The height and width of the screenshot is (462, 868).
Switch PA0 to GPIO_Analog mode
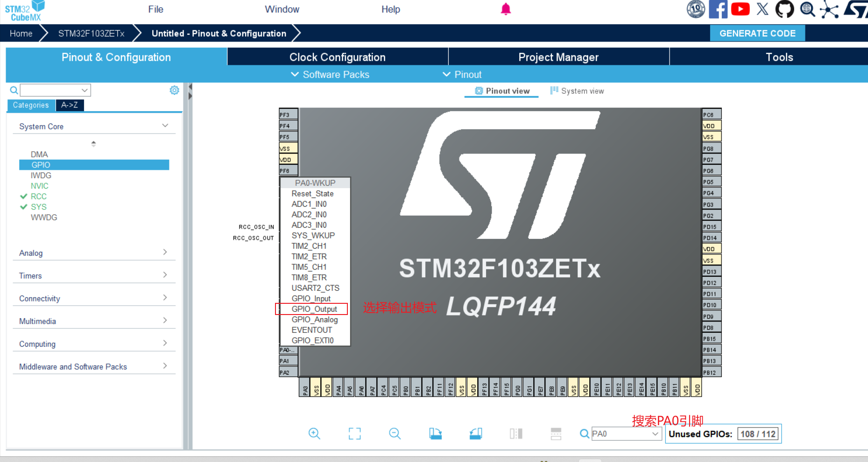point(314,320)
